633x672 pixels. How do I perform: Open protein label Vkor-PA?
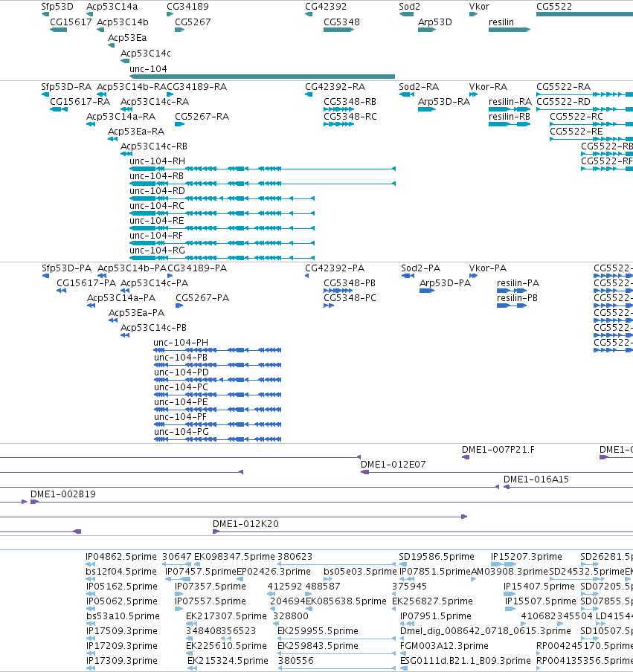[488, 268]
